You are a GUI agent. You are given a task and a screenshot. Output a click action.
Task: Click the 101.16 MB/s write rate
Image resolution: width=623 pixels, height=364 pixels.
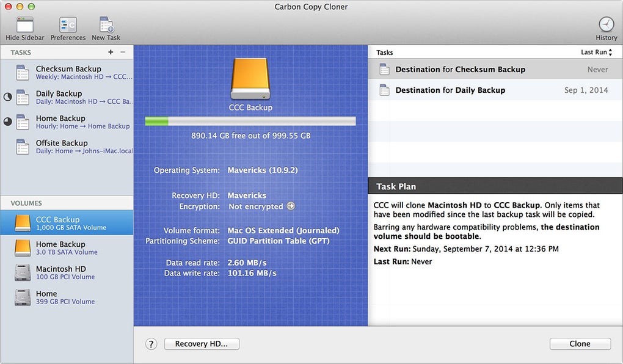252,273
